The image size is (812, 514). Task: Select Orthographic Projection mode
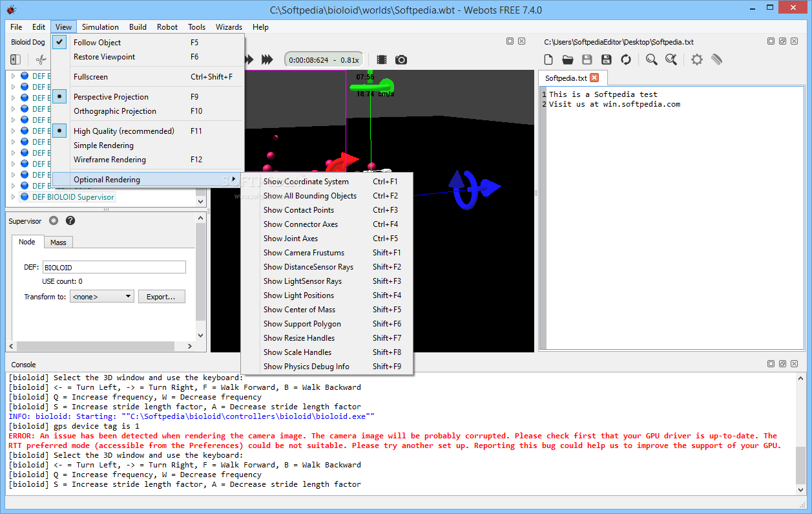coord(148,111)
